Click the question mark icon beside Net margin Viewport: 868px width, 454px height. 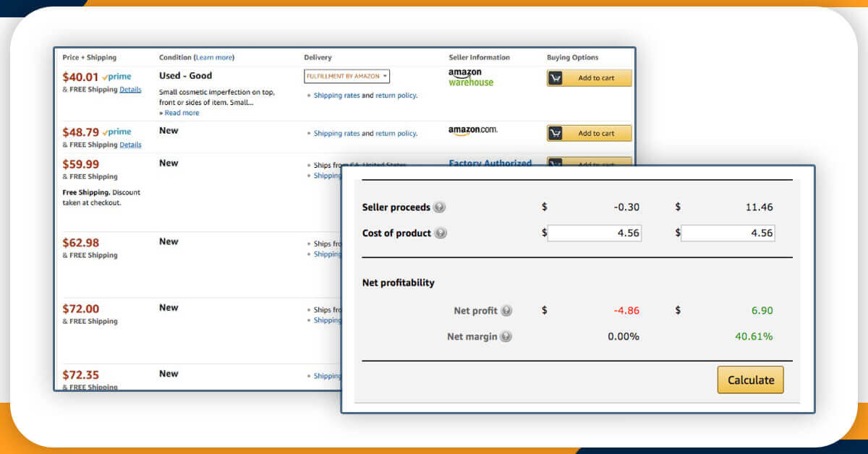(x=506, y=337)
